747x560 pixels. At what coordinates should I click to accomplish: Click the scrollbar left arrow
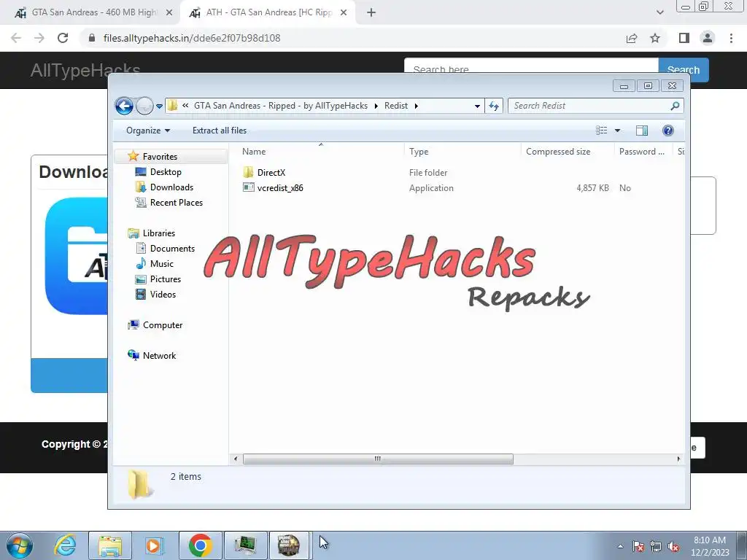click(236, 459)
